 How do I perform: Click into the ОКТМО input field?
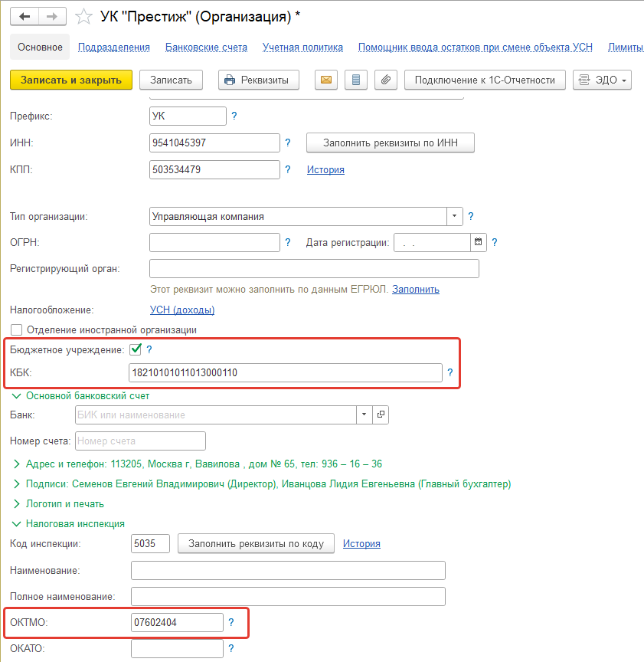click(x=177, y=622)
